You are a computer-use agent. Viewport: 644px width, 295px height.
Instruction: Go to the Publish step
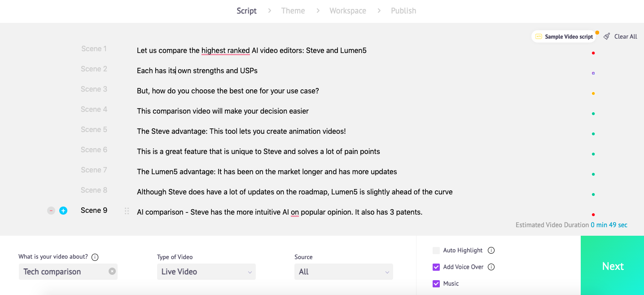pos(403,10)
